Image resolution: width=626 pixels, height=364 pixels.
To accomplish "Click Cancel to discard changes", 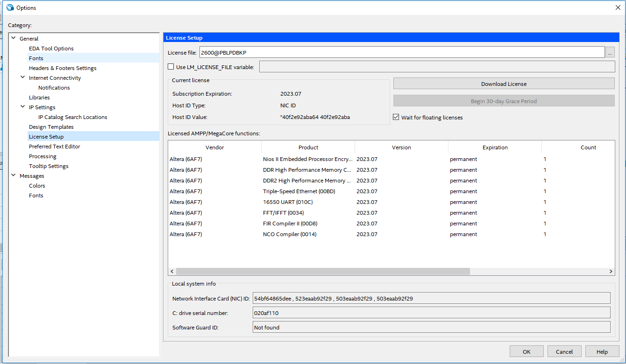I will 564,351.
